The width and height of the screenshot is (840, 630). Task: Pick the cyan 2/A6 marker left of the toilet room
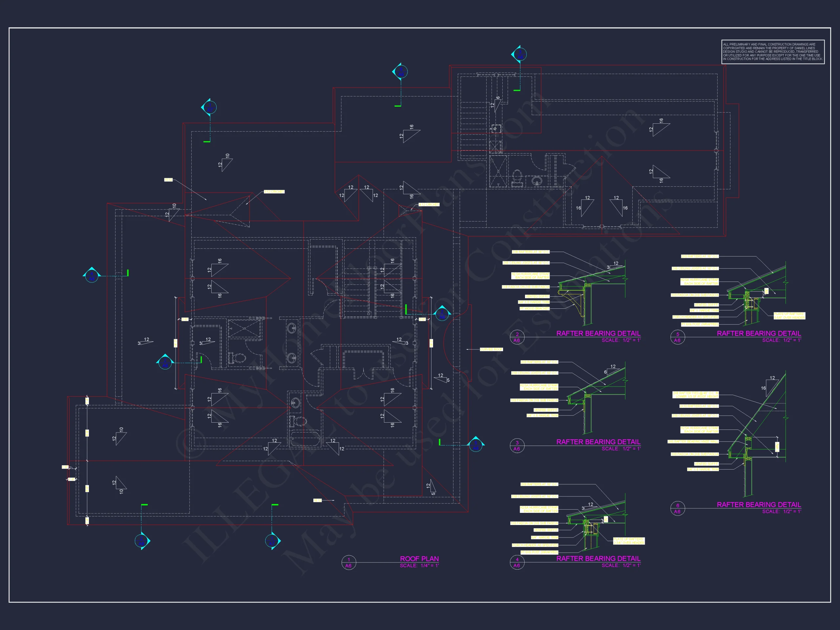165,362
